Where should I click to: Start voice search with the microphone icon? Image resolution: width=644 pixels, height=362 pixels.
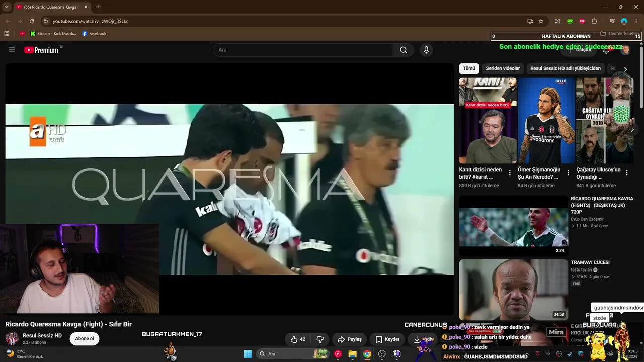426,50
